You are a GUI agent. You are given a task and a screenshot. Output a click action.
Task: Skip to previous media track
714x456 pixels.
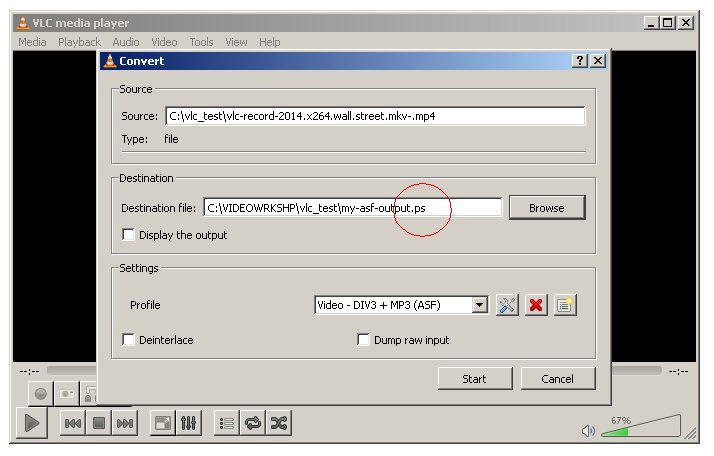73,424
